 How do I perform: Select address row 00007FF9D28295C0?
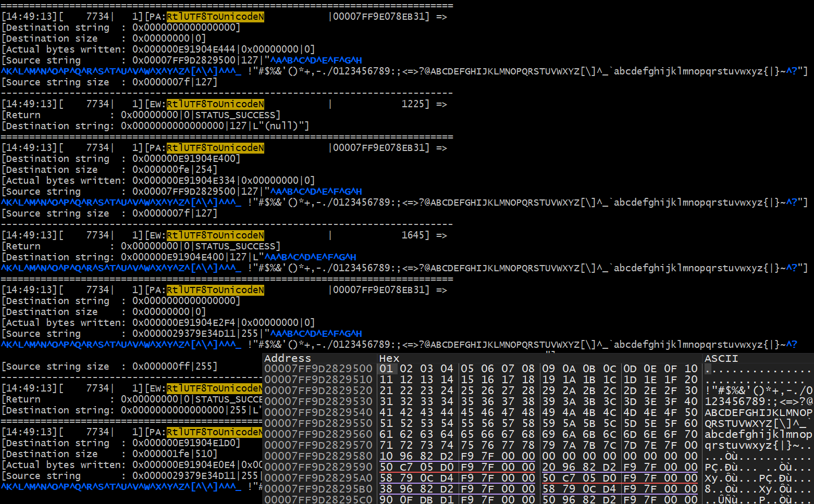tap(318, 500)
